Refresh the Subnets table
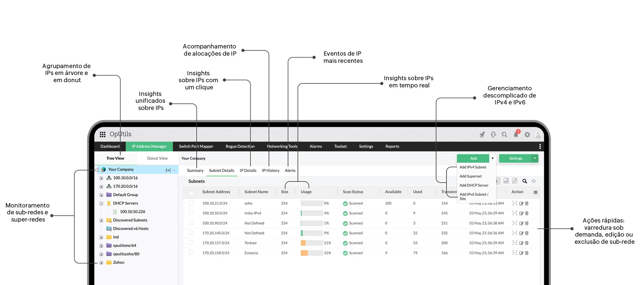644x285 pixels. (x=534, y=181)
